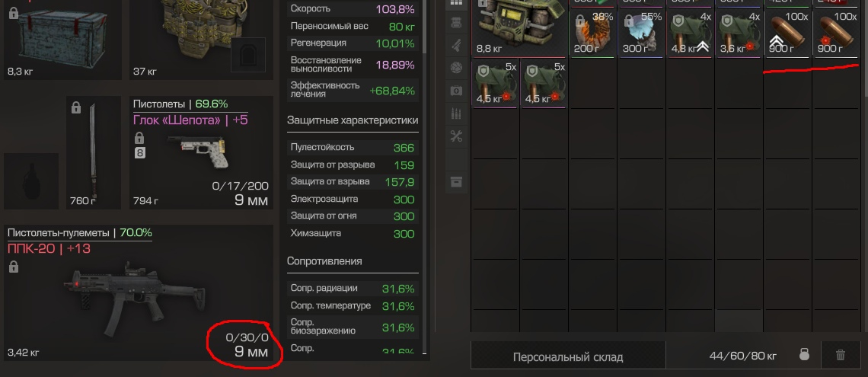Show the tools and repair category
Viewport: 868px width, 377px height.
tap(456, 137)
